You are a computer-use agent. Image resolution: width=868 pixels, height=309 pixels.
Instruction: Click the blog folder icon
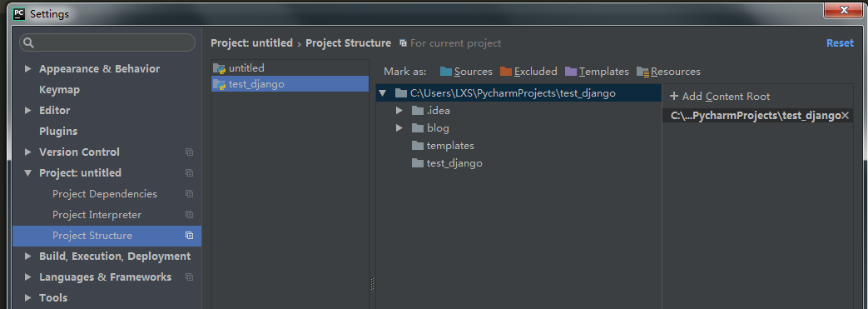418,128
